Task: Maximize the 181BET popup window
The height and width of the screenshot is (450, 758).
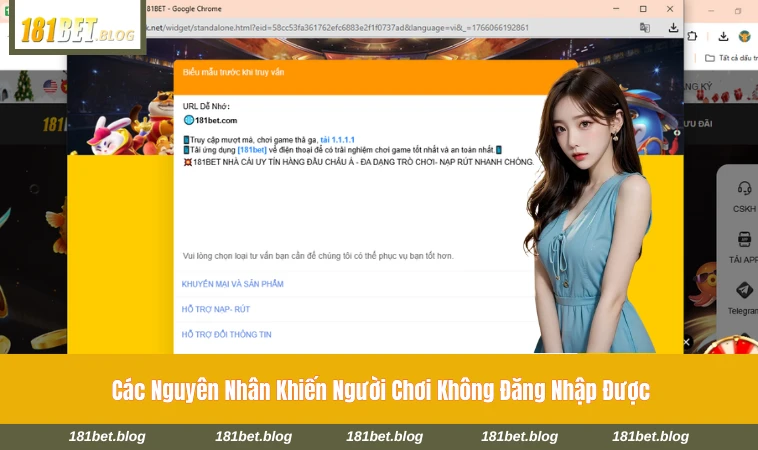Action: (x=643, y=9)
